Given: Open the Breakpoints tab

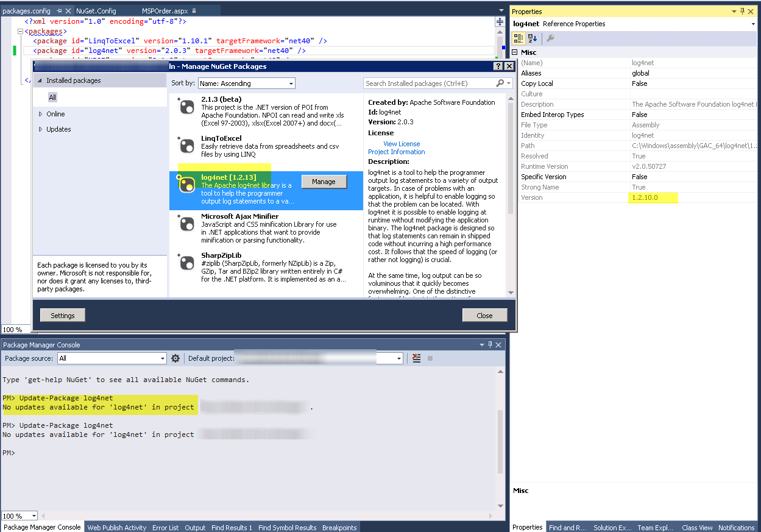Looking at the screenshot, I should point(340,527).
